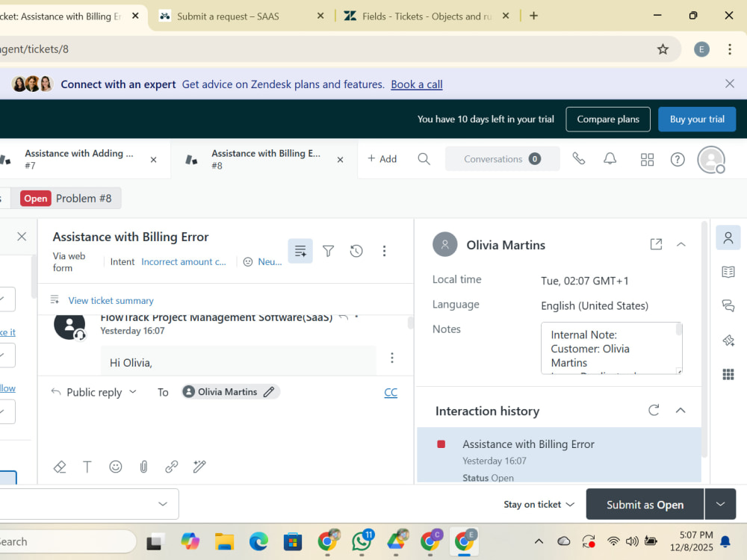Open Zendesk products grid icon
This screenshot has width=747, height=560.
[647, 159]
